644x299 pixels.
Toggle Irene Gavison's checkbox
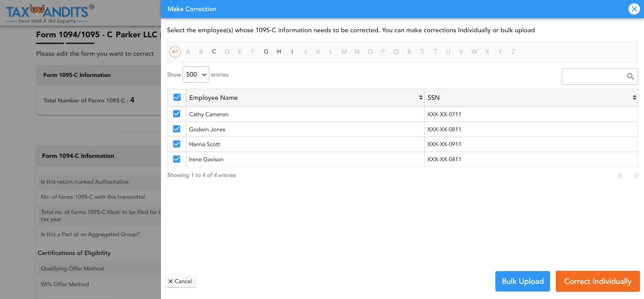177,159
